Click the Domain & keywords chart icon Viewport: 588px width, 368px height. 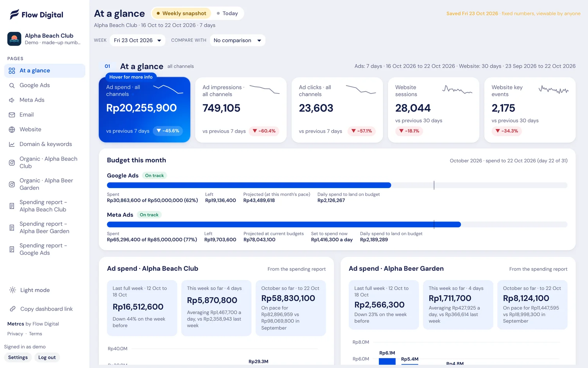tap(12, 144)
